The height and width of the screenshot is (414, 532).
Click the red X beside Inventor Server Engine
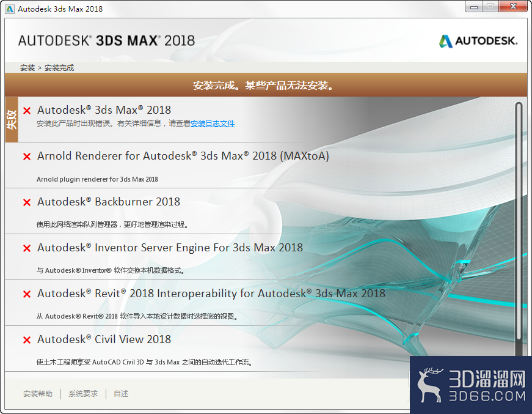pyautogui.click(x=27, y=248)
